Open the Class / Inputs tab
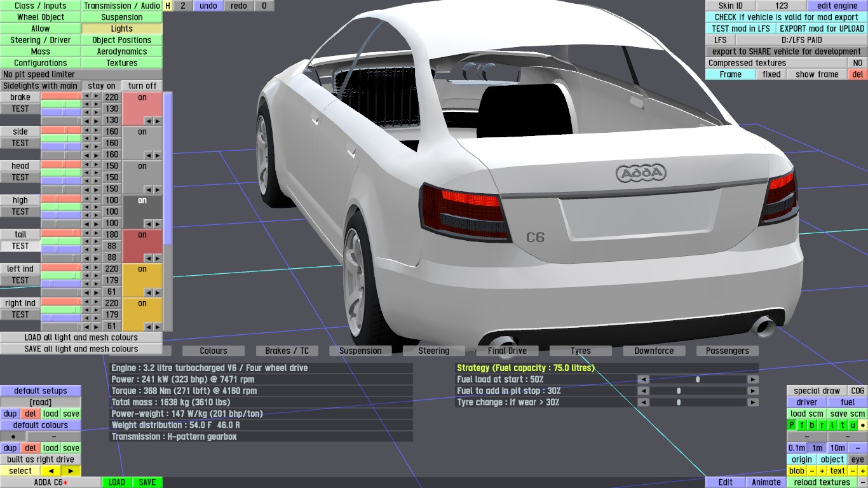 [41, 6]
